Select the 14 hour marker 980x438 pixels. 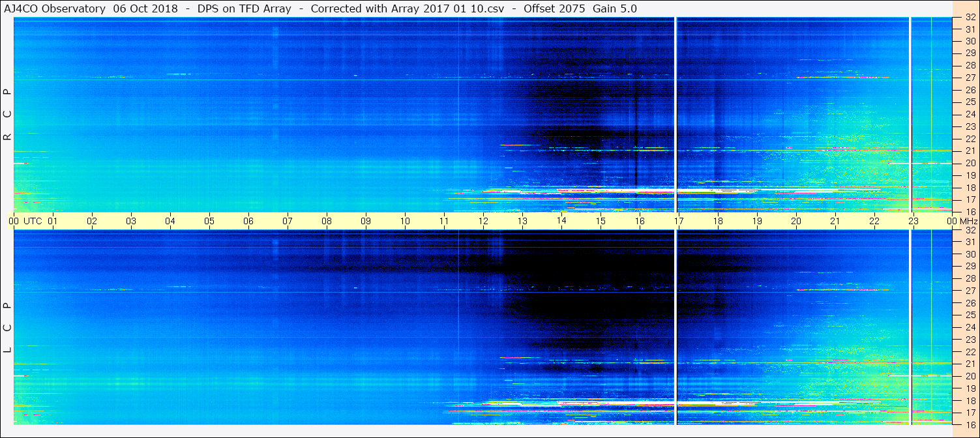[561, 221]
